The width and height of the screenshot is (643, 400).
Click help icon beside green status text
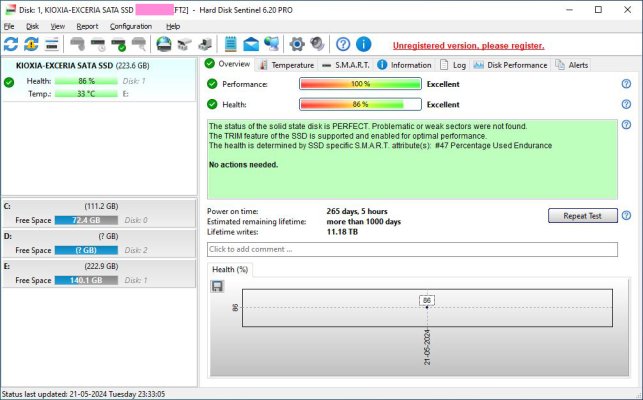626,125
